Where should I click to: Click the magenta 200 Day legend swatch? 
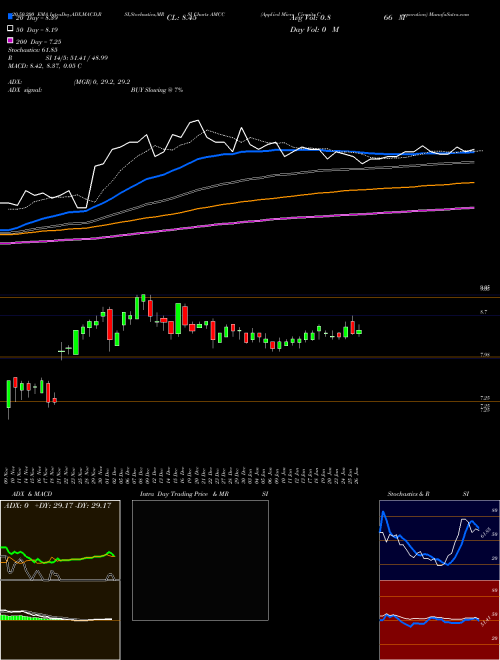coord(10,41)
